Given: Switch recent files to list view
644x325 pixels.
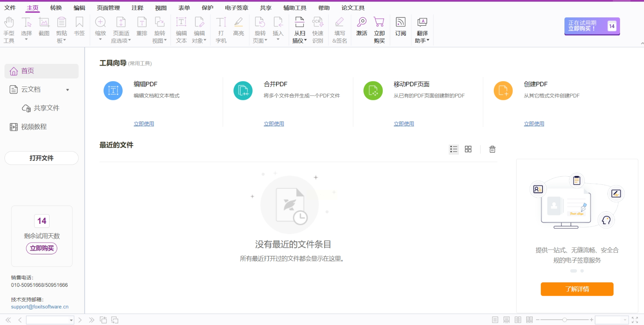Looking at the screenshot, I should point(454,149).
